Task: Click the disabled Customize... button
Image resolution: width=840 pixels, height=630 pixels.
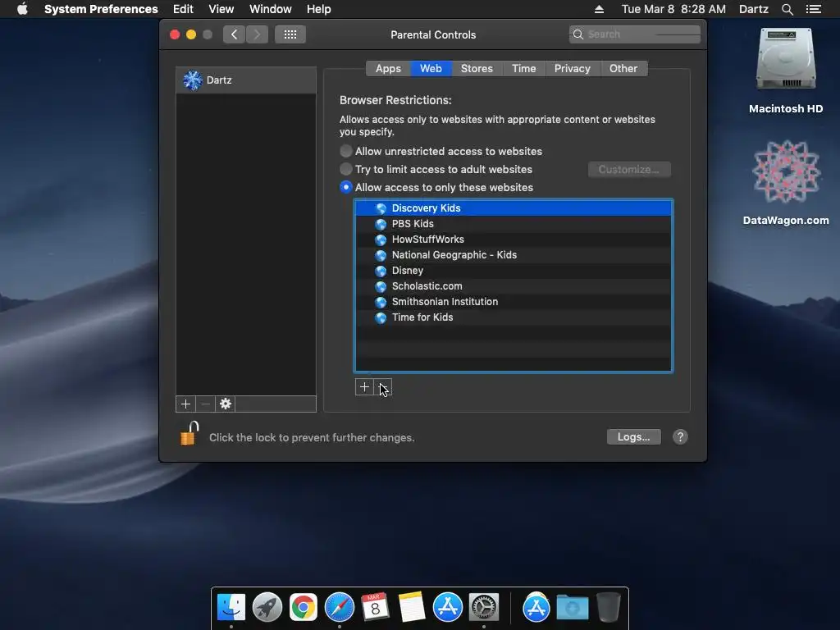Action: pos(629,169)
